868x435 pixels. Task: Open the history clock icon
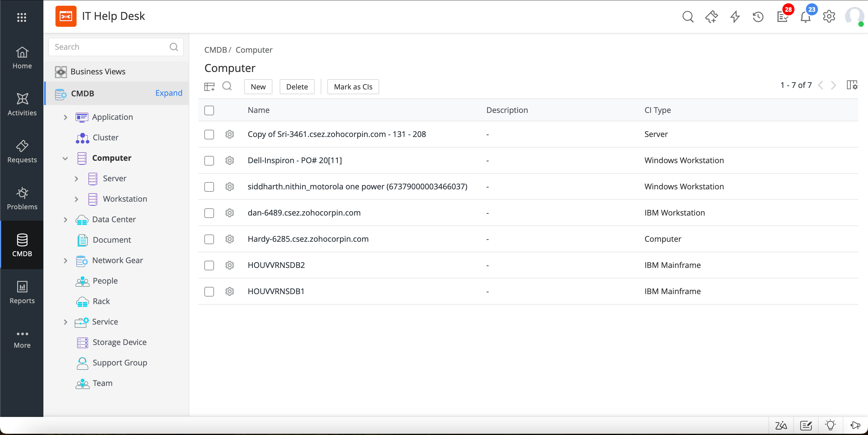758,17
